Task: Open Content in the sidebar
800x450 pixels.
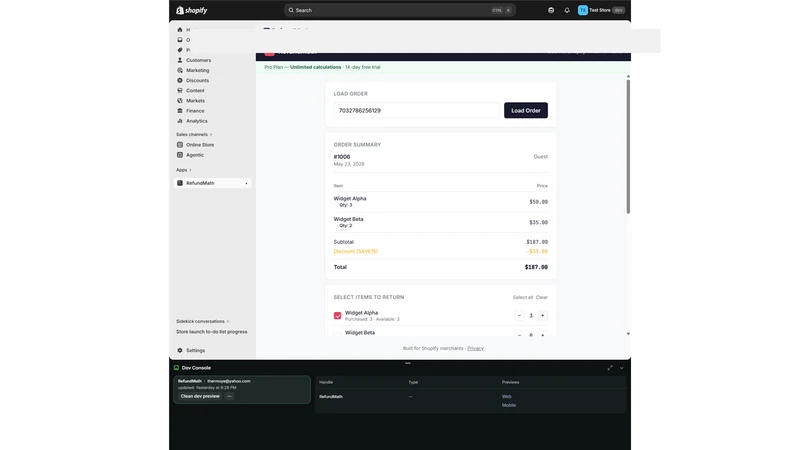Action: click(x=195, y=90)
